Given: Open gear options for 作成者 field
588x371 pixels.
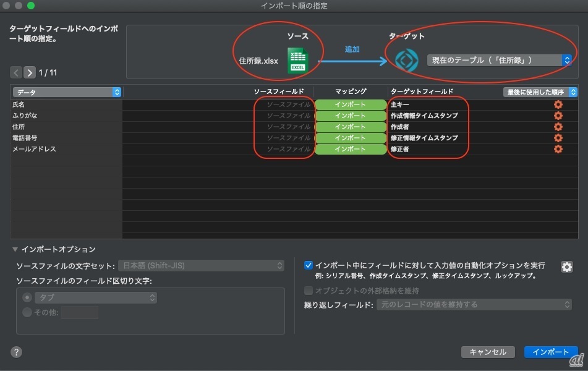Looking at the screenshot, I should click(558, 127).
